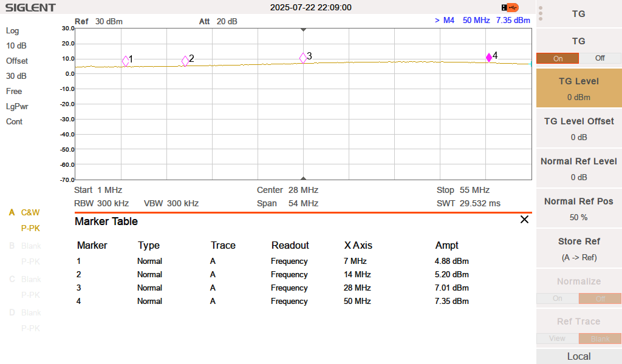
Task: Click the marker 1 diamond on the trace
Action: click(125, 59)
